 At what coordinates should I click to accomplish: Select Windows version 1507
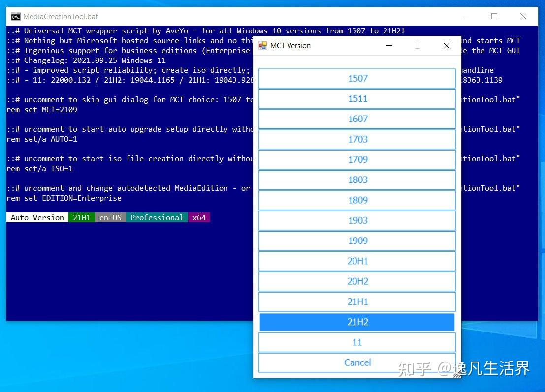pos(357,78)
